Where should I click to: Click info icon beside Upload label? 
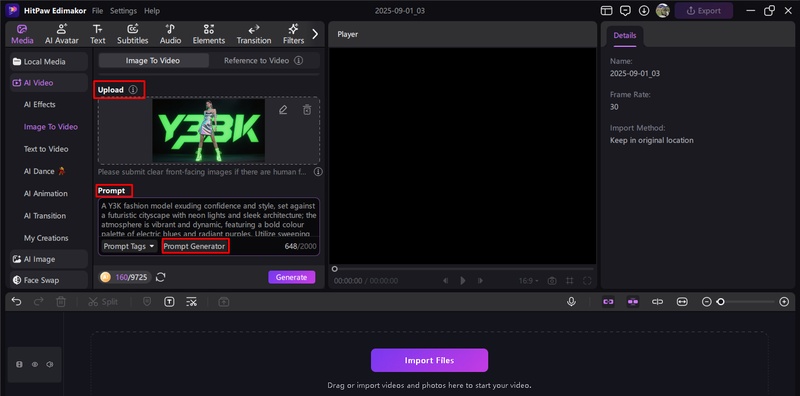click(133, 90)
